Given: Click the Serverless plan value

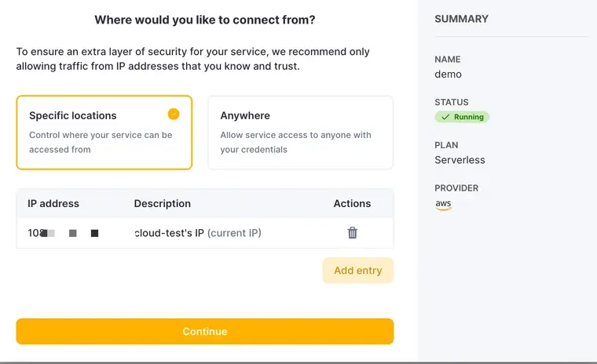Looking at the screenshot, I should [x=460, y=160].
